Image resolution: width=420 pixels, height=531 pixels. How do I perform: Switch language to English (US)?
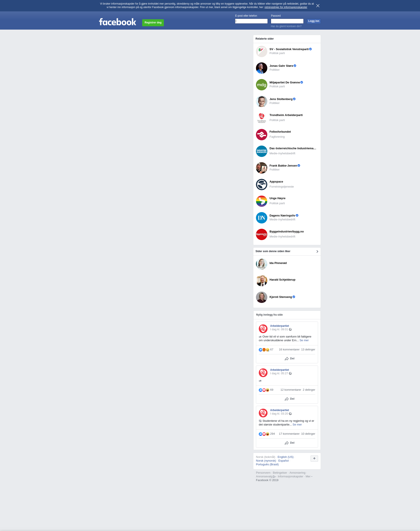(x=285, y=457)
